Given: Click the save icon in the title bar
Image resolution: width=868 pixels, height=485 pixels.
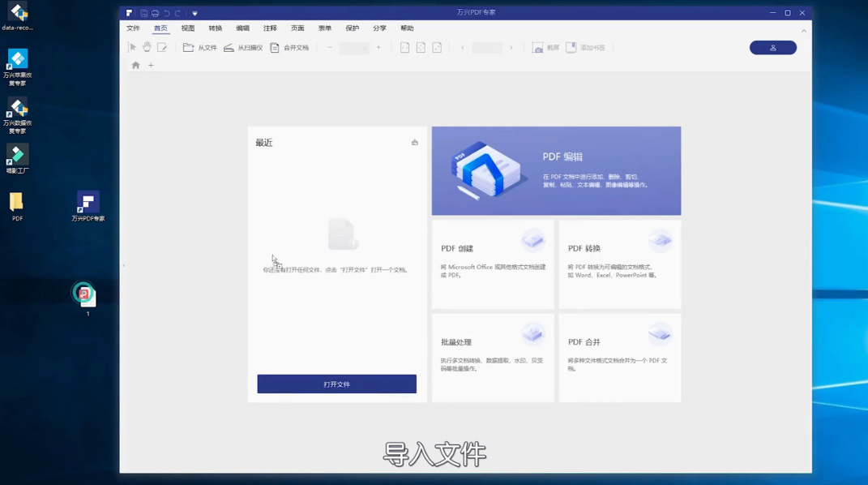Looking at the screenshot, I should point(144,13).
